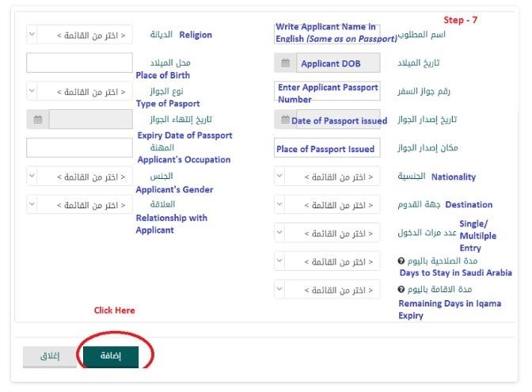
Task: Click the Place of Passport Issued field
Action: pos(326,148)
